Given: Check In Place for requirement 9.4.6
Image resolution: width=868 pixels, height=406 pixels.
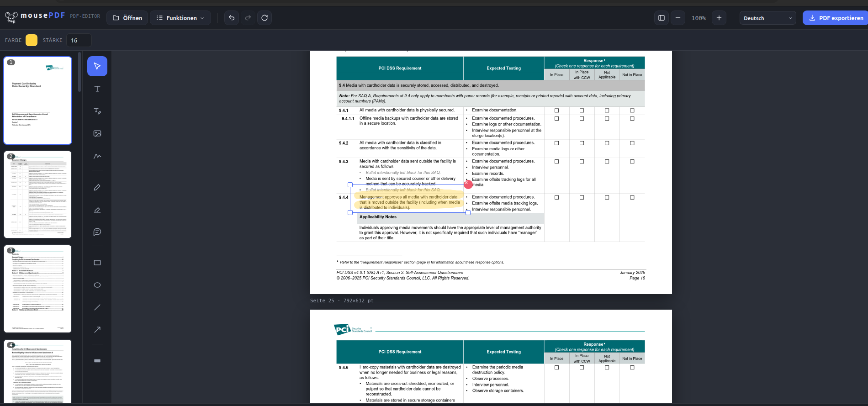Looking at the screenshot, I should click(556, 368).
